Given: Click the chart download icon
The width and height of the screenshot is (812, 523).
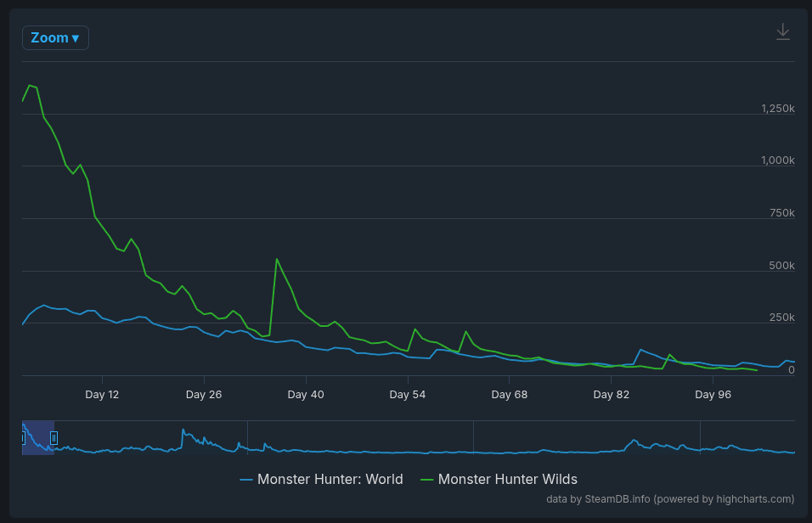Looking at the screenshot, I should [x=782, y=32].
